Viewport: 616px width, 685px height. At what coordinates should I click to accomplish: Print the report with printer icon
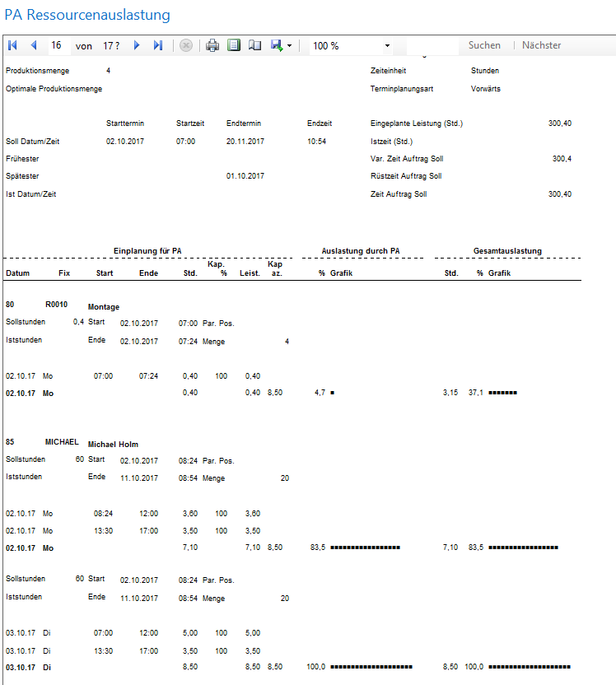(212, 45)
